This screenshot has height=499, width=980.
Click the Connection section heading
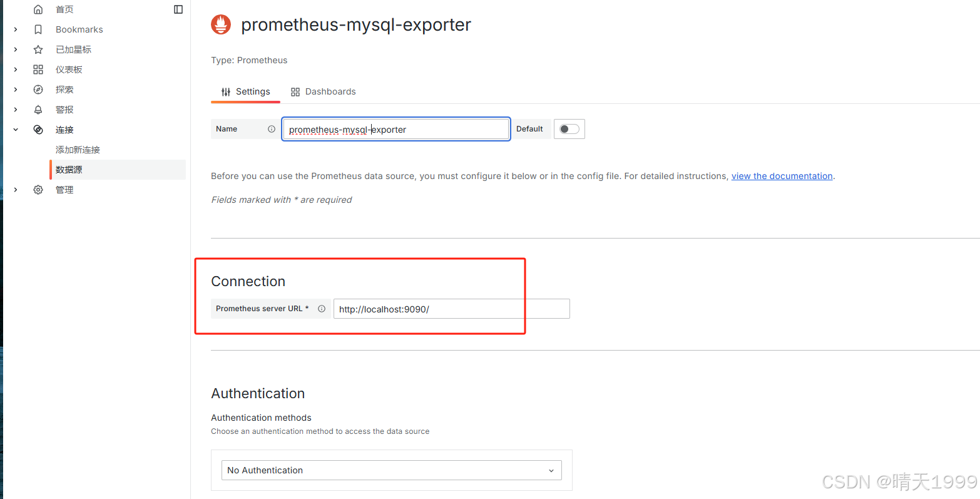248,281
